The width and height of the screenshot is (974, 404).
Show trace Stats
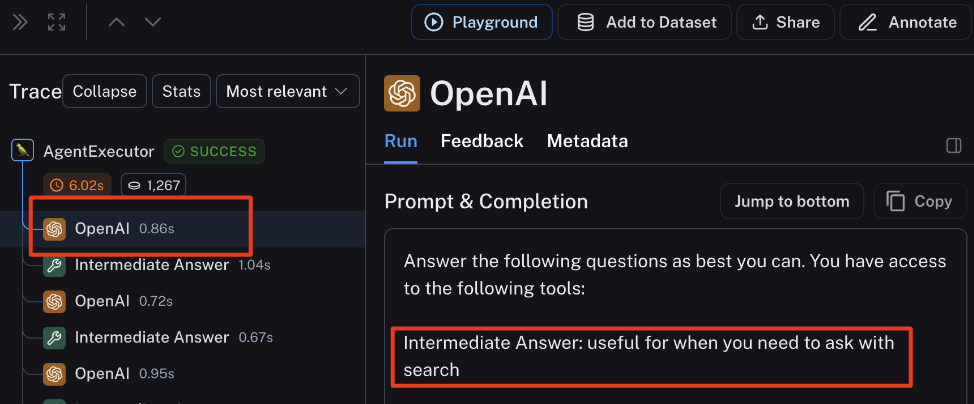tap(181, 91)
